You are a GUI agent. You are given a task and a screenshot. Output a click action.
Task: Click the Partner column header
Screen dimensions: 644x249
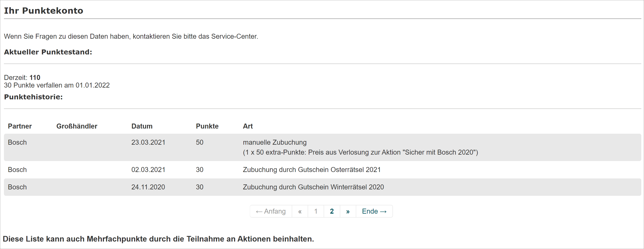click(x=20, y=126)
